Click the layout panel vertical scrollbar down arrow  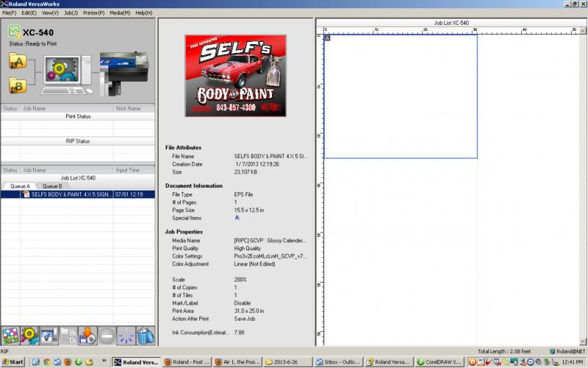pos(582,342)
